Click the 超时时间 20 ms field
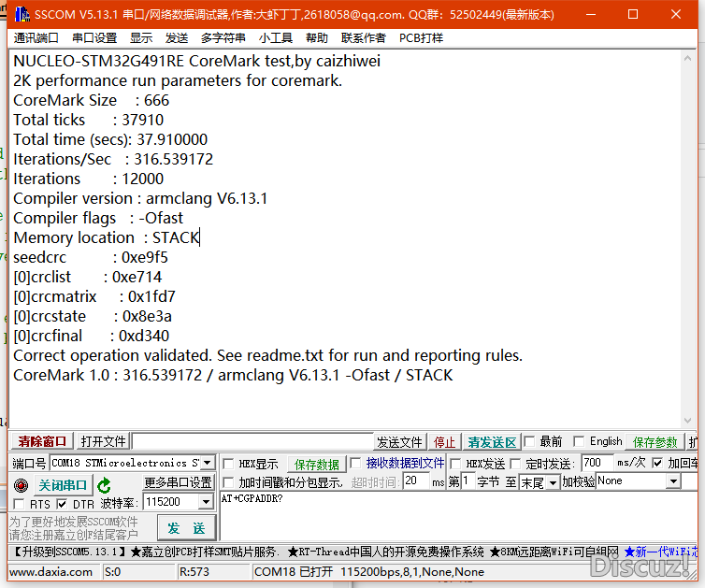The width and height of the screenshot is (705, 588). 417,481
